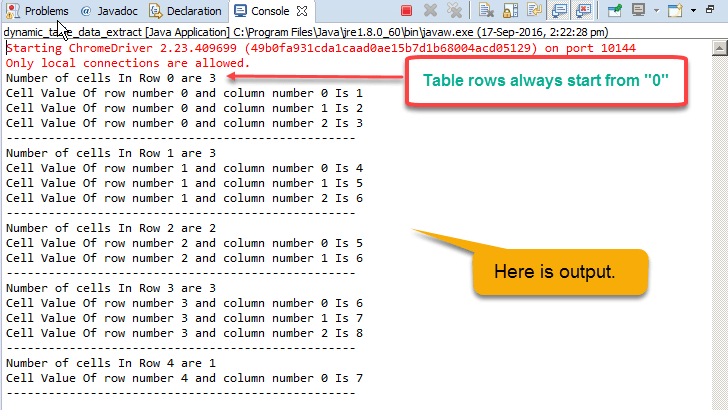Toggle show console when standard output changes

pyautogui.click(x=560, y=11)
